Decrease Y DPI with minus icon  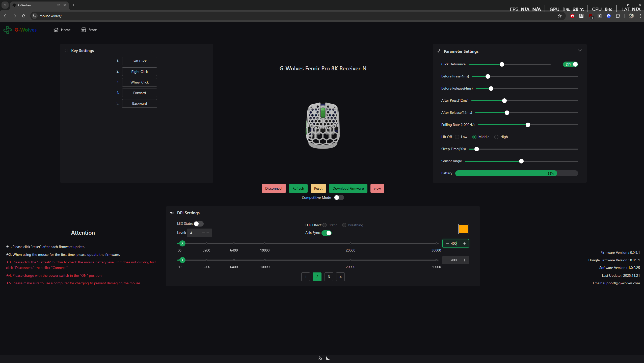tap(447, 260)
